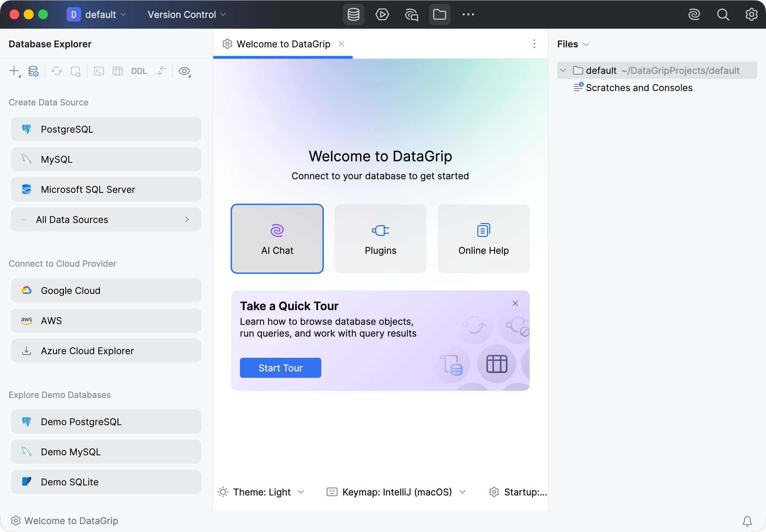Select Scratches and Consoles in Files tree
This screenshot has height=532, width=766.
(639, 88)
